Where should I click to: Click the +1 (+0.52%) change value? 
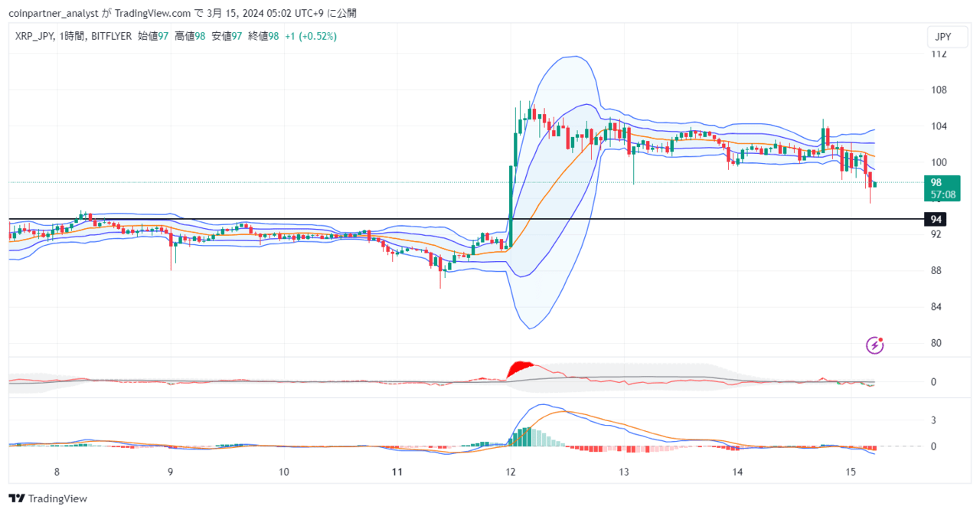[311, 36]
